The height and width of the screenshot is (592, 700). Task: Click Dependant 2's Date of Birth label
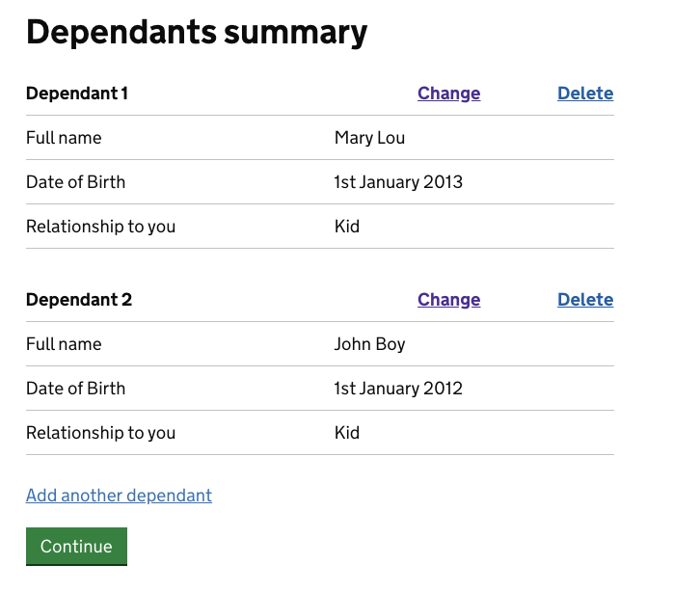[x=75, y=389]
